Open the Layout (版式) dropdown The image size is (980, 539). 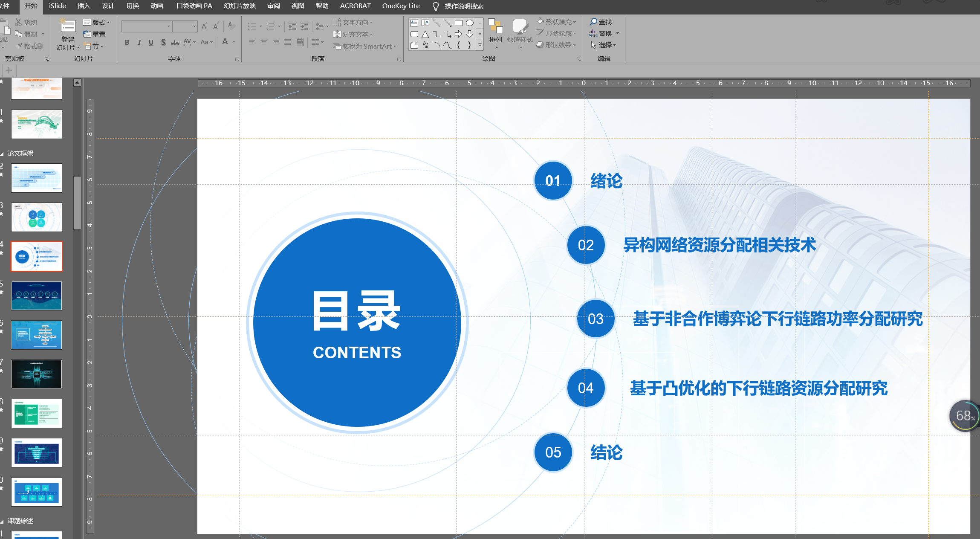[96, 22]
